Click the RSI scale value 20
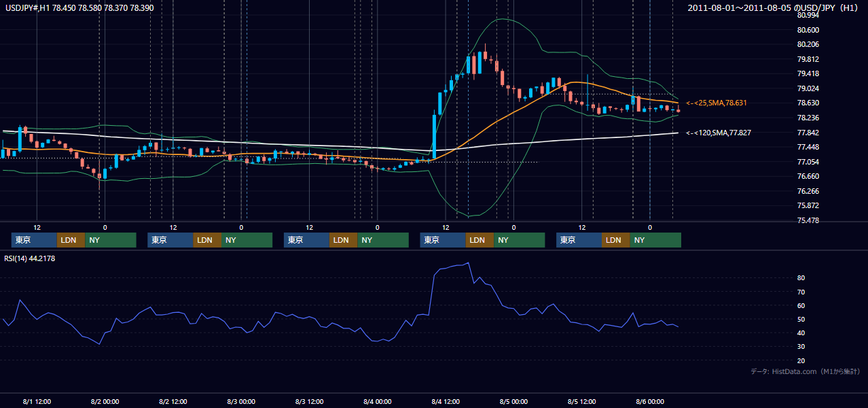This screenshot has height=408, width=868. point(801,360)
